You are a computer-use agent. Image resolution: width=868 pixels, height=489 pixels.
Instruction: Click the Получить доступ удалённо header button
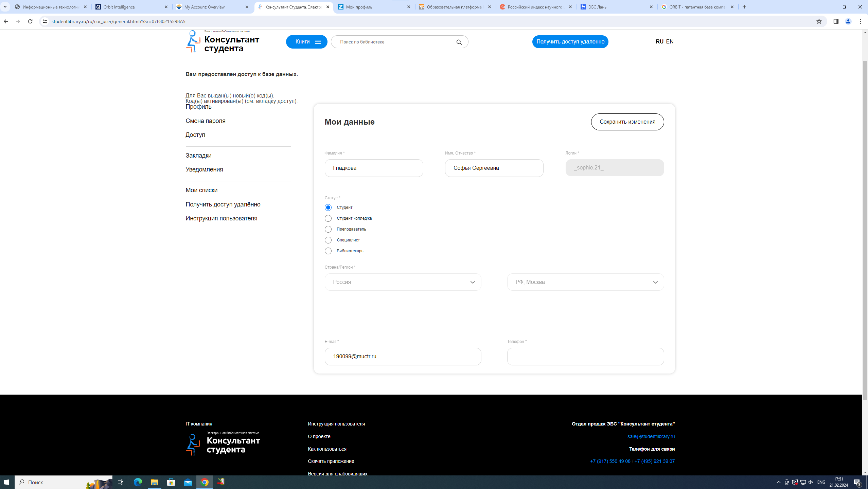tap(570, 42)
